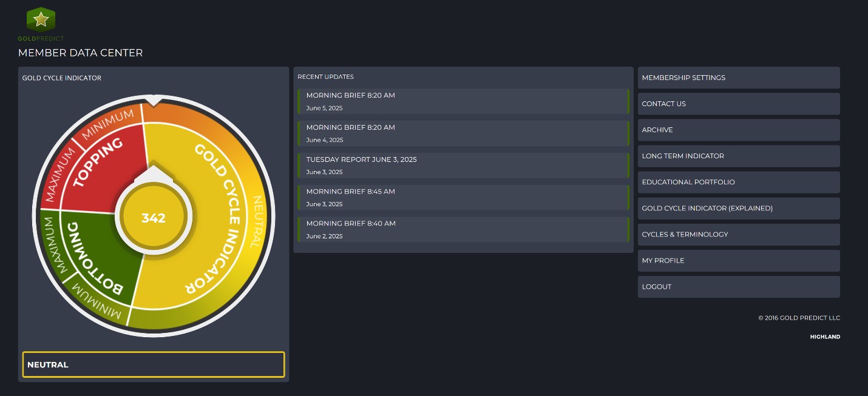This screenshot has width=868, height=396.
Task: Open Tuesday Report June 3, 2025
Action: (463, 166)
